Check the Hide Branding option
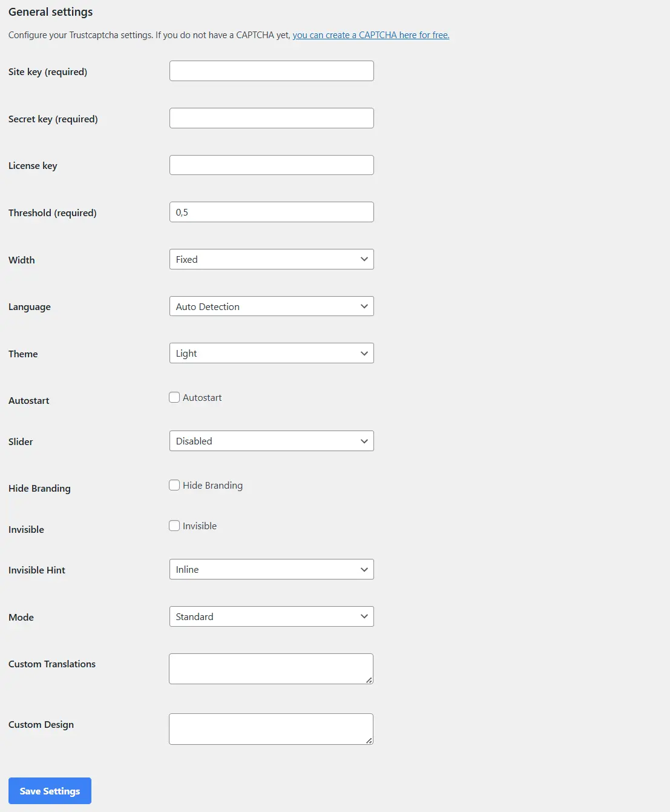 pos(174,485)
